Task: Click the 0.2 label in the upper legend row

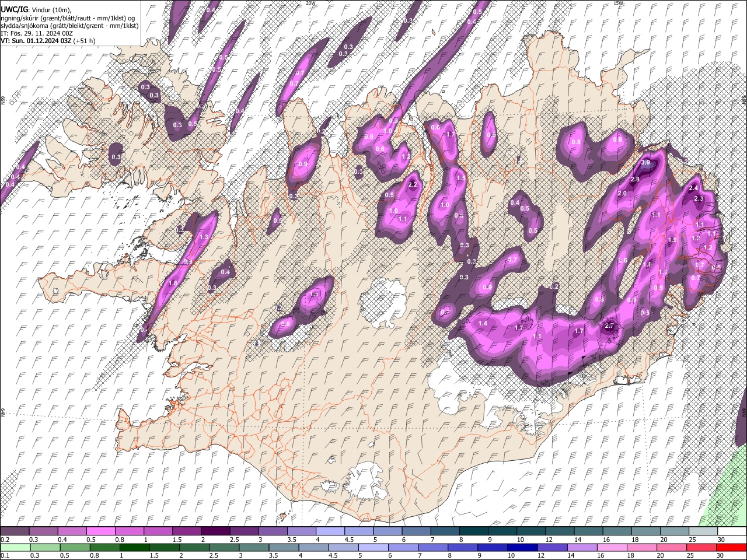Action: [5, 540]
